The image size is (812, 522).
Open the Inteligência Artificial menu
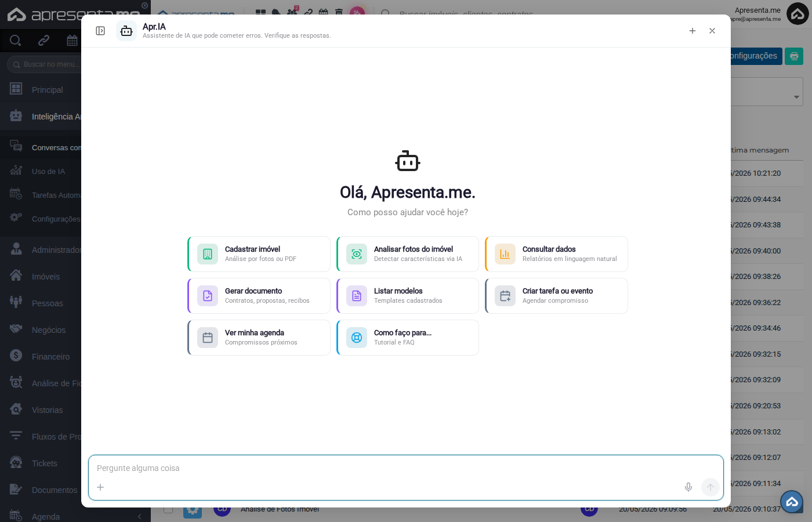tap(41, 117)
